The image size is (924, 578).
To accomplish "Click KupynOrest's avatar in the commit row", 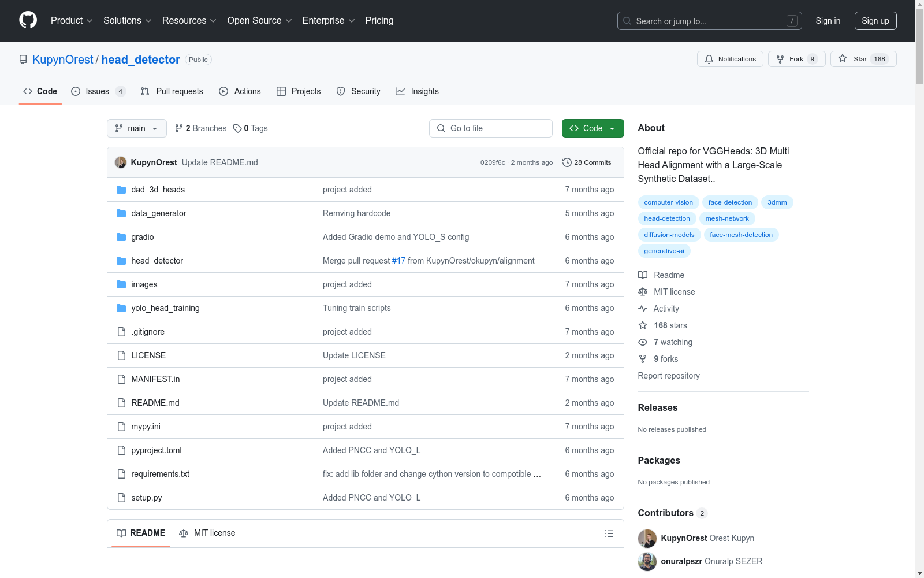I will coord(121,162).
